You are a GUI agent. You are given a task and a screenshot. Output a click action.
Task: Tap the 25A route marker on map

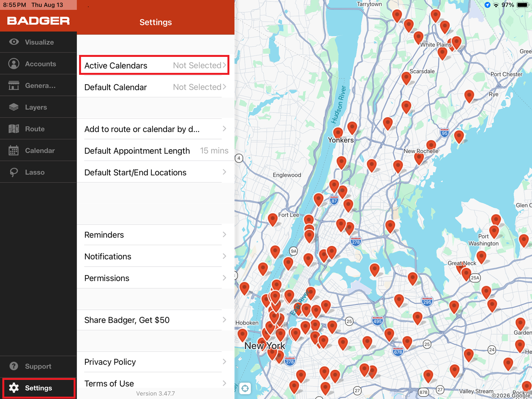(x=475, y=278)
